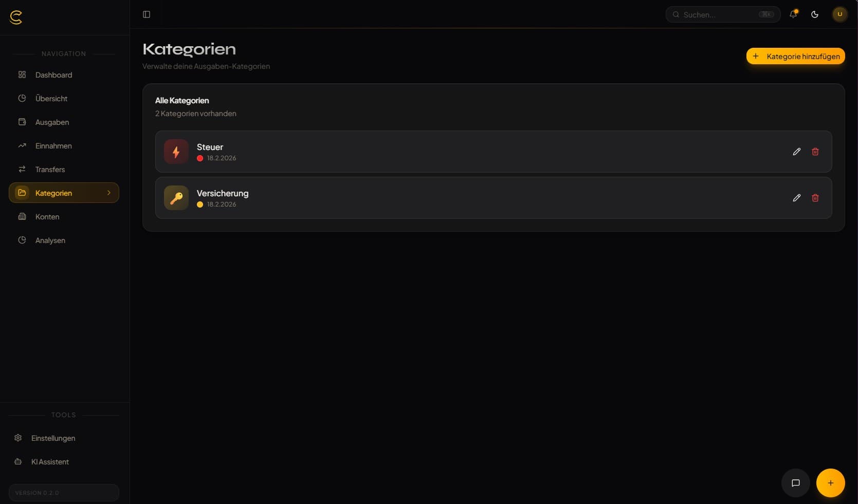
Task: Click the key icon of the Versicherung category
Action: (176, 198)
